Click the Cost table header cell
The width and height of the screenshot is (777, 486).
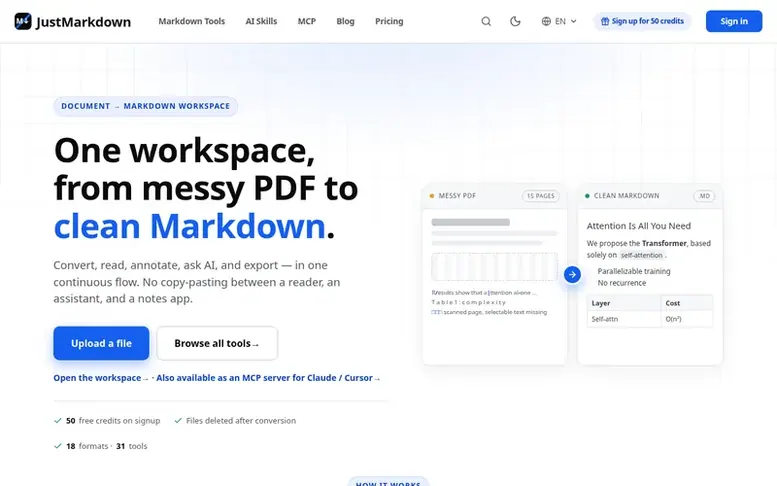tap(687, 303)
